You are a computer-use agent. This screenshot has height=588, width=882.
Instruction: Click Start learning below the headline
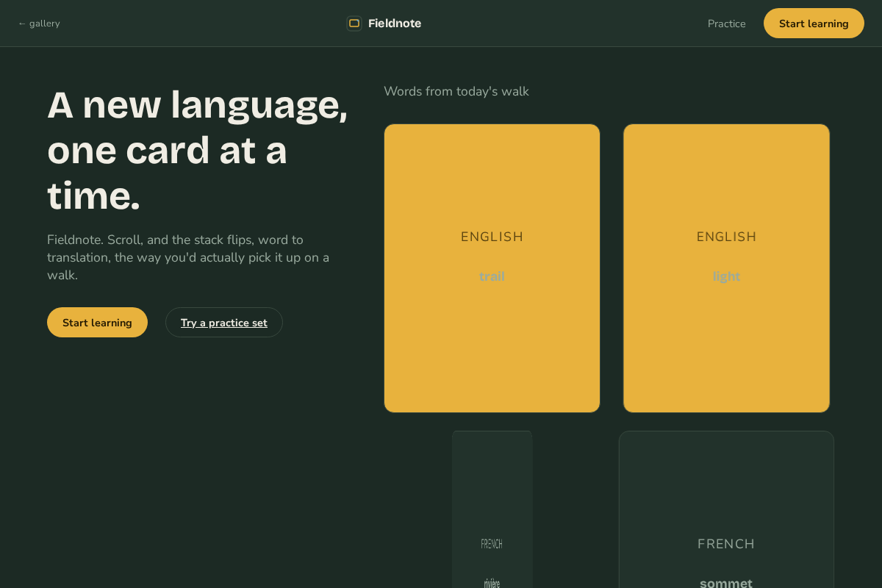97,323
